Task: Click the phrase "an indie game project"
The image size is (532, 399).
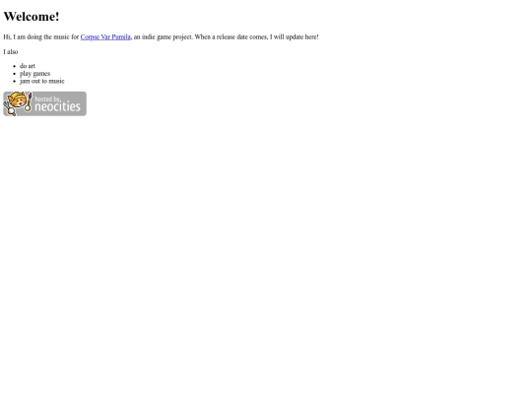Action: [163, 37]
